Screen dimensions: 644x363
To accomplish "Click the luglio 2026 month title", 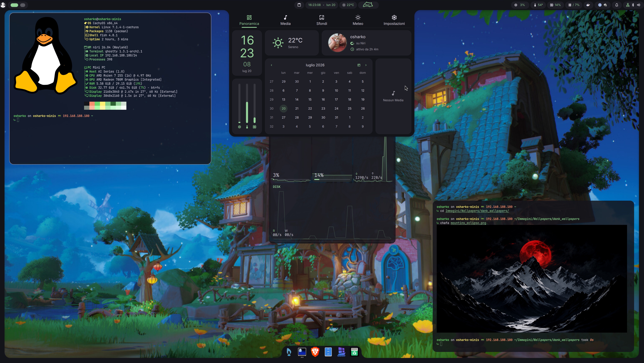I will (315, 65).
